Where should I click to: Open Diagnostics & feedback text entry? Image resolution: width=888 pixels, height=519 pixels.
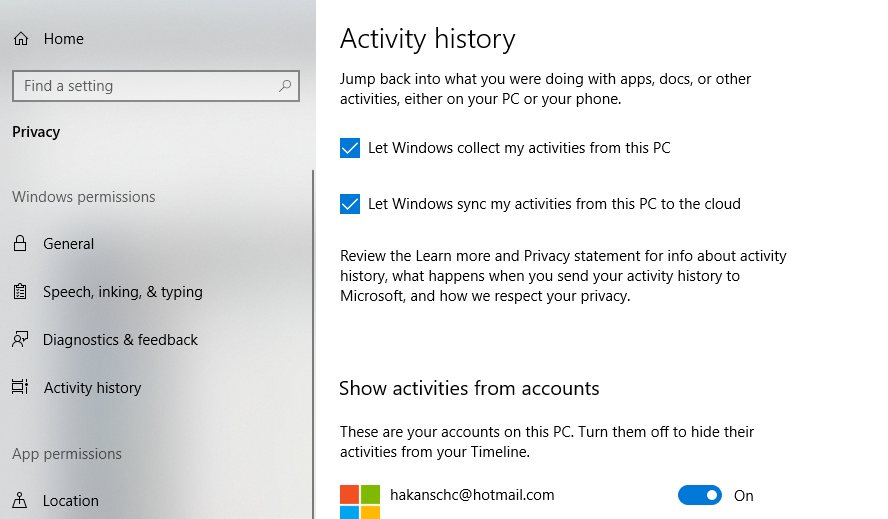click(x=121, y=340)
